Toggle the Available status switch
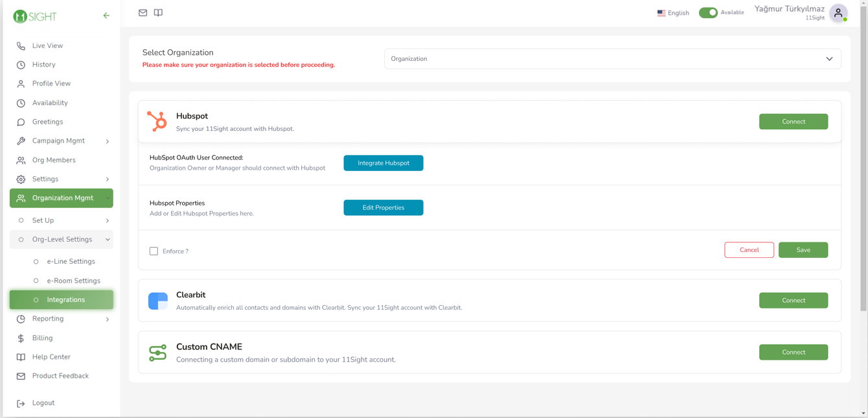 (x=708, y=12)
